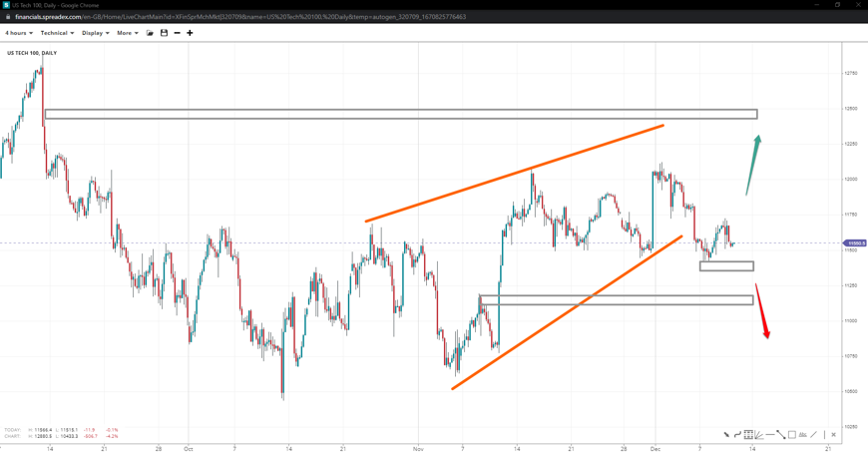Zoom out with the minus icon
This screenshot has height=455, width=868.
pyautogui.click(x=177, y=33)
